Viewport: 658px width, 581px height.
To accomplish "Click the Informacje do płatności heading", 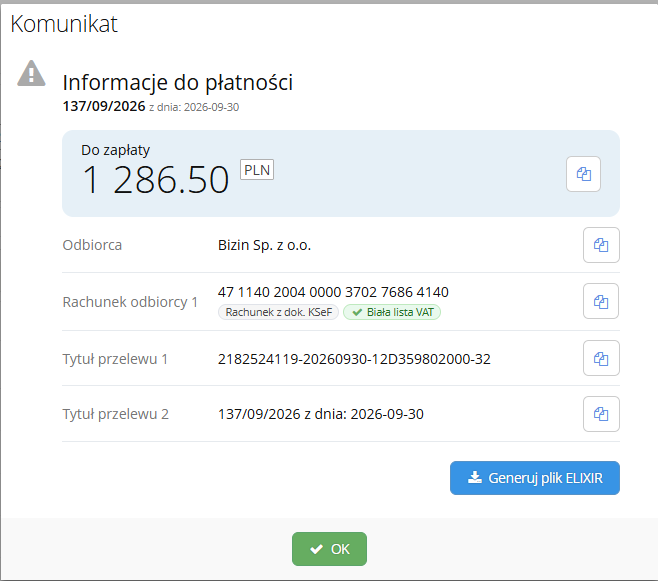I will pos(178,82).
